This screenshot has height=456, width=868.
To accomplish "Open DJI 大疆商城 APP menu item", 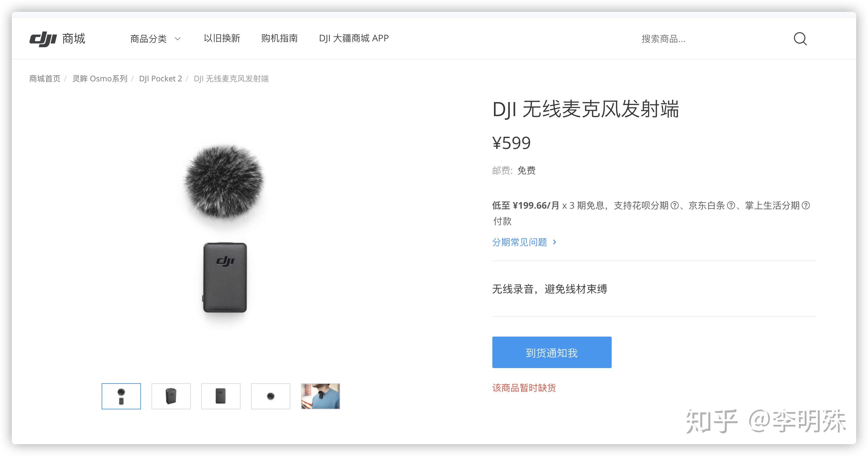I will (x=354, y=38).
